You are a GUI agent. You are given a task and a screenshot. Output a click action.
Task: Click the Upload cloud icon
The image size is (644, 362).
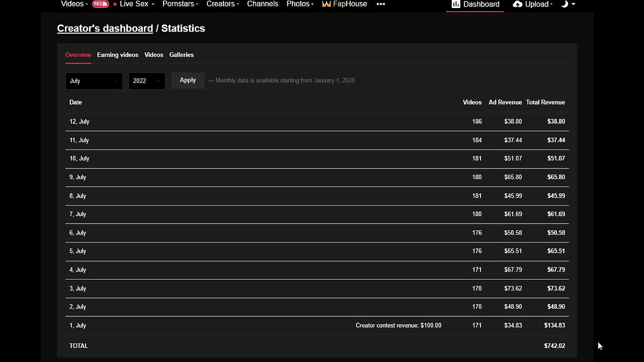[518, 4]
